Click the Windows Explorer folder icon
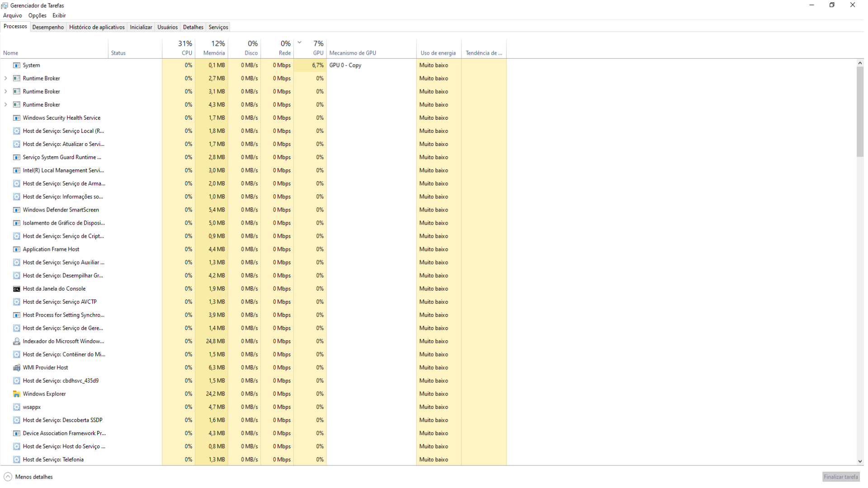868x488 pixels. coord(17,394)
